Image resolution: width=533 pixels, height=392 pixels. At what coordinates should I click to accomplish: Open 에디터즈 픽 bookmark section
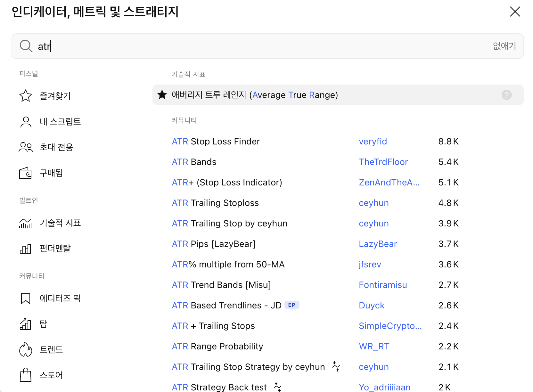click(x=60, y=298)
